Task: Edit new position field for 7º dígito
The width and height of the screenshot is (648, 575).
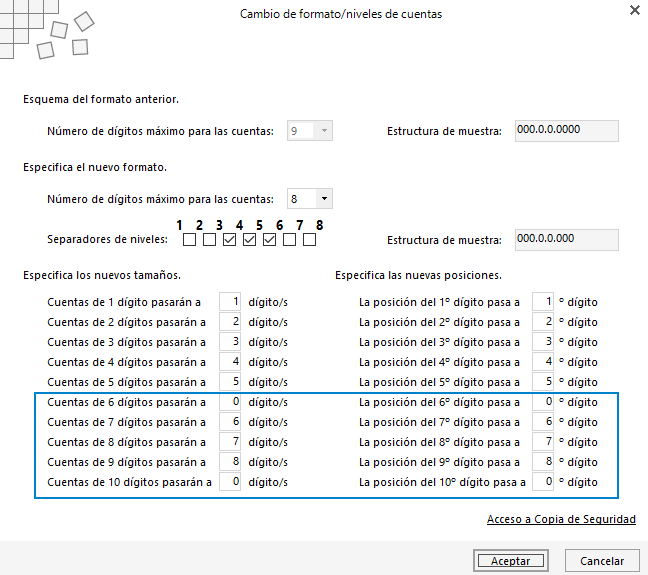Action: (543, 422)
